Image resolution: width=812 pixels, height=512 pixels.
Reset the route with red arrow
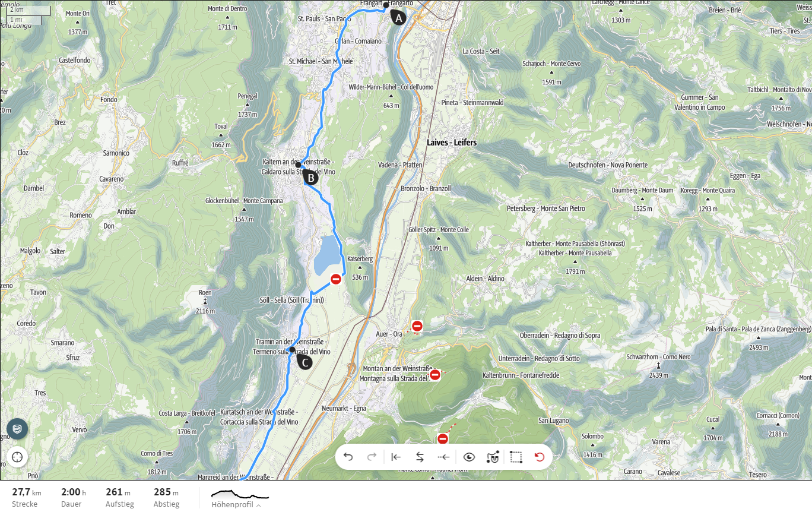(539, 457)
